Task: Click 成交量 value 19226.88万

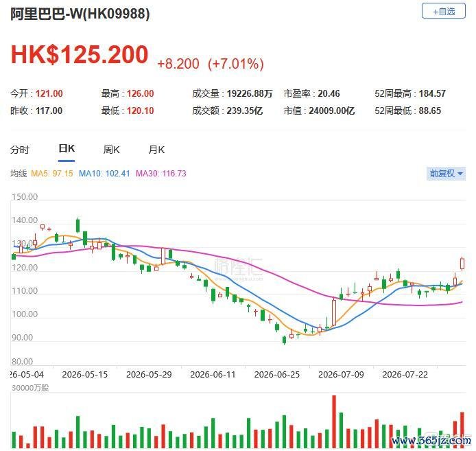Action: click(x=250, y=93)
